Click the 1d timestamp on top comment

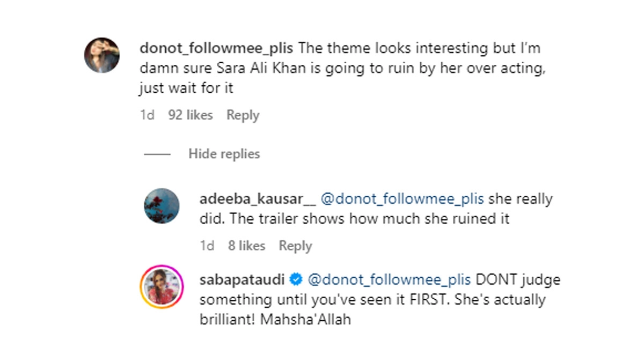(x=147, y=115)
